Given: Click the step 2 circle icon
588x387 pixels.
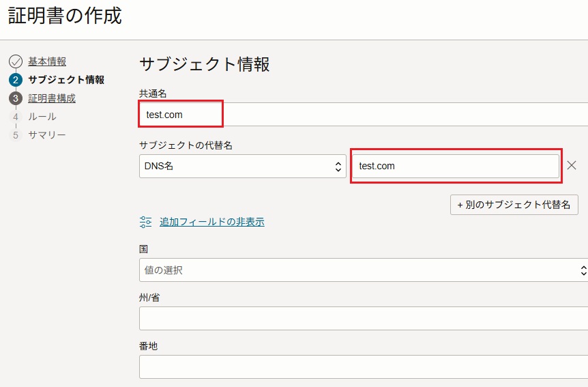Looking at the screenshot, I should pos(16,80).
